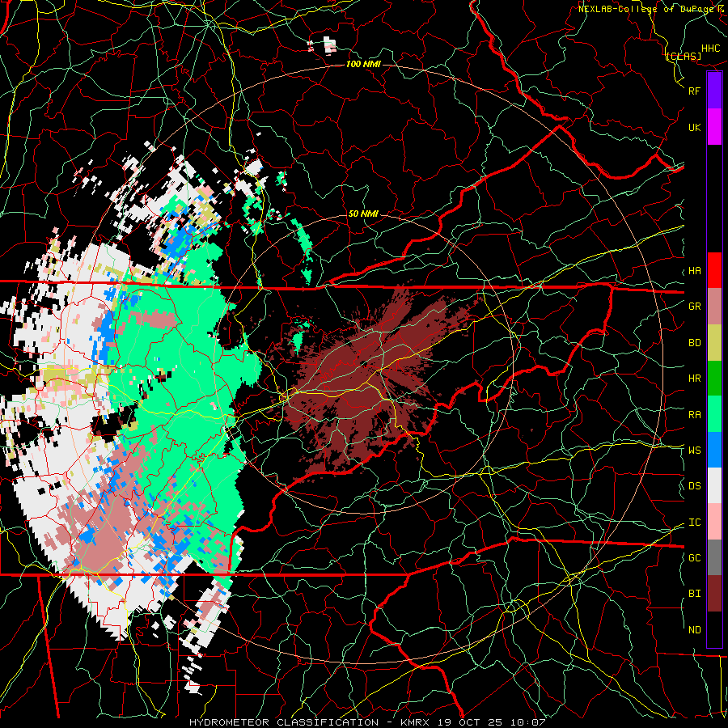The image size is (728, 728).
Task: Click the HA legend label
Action: (694, 271)
